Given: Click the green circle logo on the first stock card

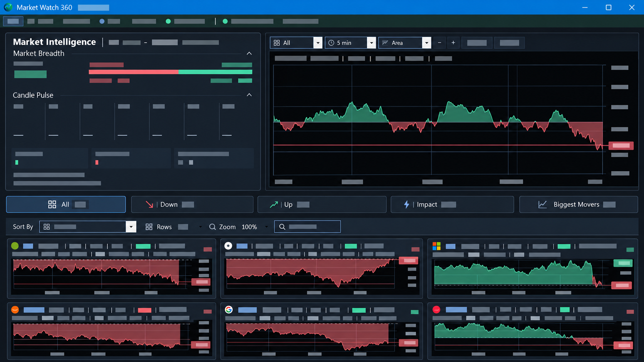Looking at the screenshot, I should (x=15, y=246).
